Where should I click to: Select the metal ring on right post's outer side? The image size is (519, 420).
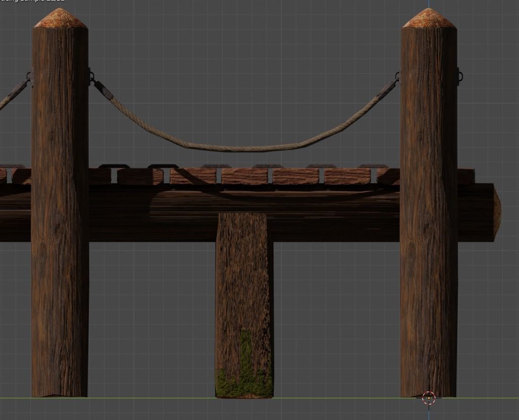click(x=460, y=76)
